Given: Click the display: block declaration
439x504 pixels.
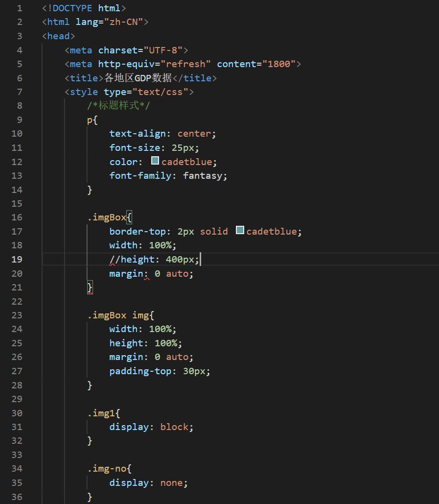Looking at the screenshot, I should [x=151, y=427].
